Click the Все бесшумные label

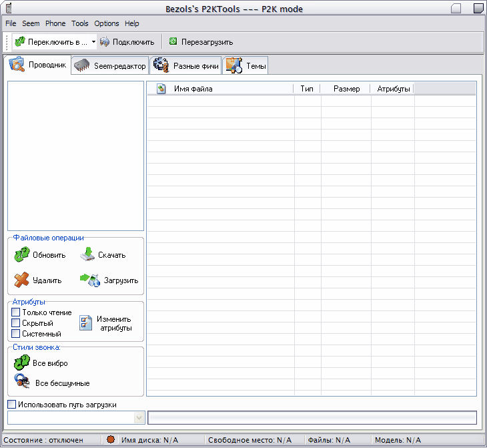pos(63,383)
